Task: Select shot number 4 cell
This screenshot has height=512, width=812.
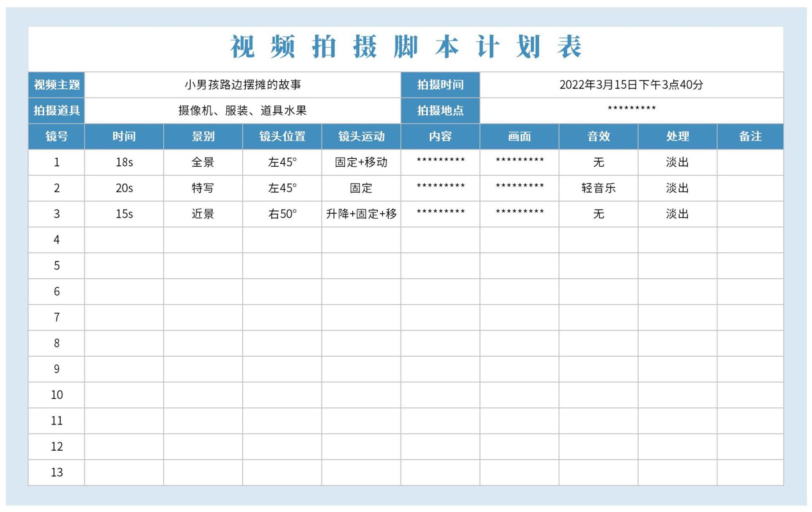Action: pyautogui.click(x=56, y=240)
